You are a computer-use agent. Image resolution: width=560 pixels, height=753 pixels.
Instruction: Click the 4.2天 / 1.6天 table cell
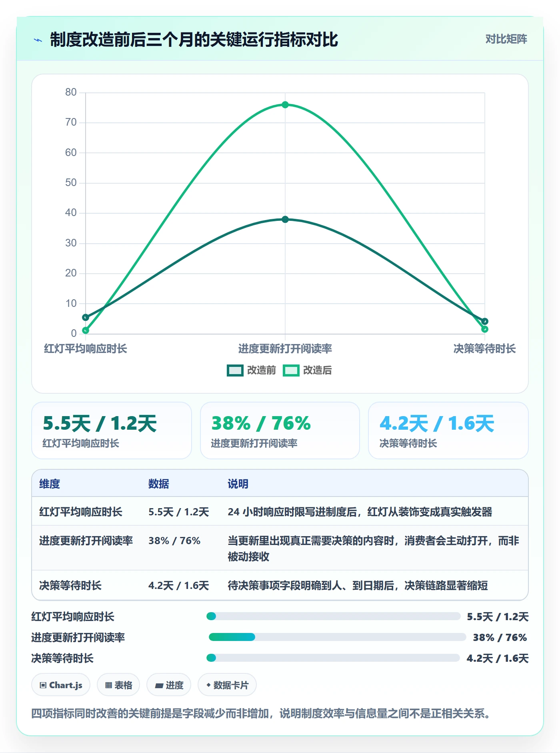(179, 585)
